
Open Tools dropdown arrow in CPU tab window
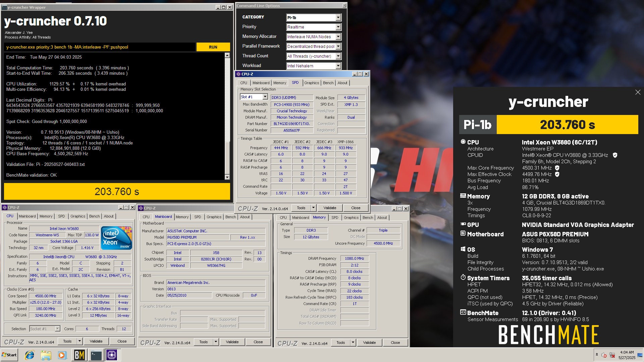[79, 341]
